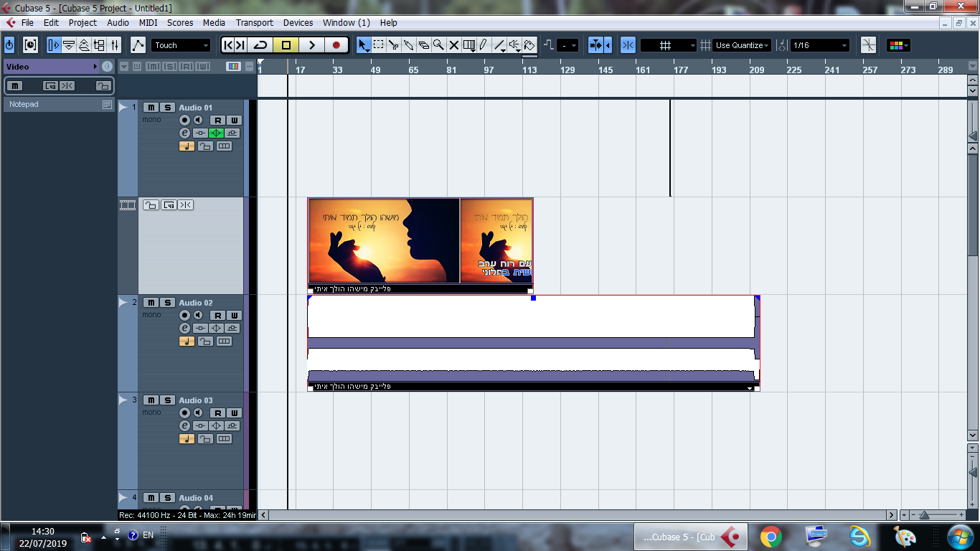Click ruler position at bar 113
The width and height of the screenshot is (980, 551).
coord(529,70)
